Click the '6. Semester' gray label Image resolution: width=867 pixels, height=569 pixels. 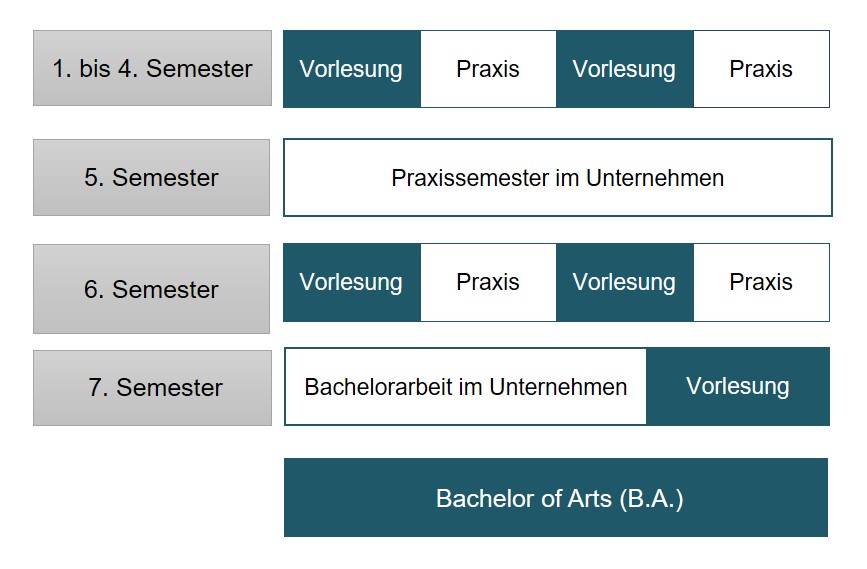coord(152,289)
